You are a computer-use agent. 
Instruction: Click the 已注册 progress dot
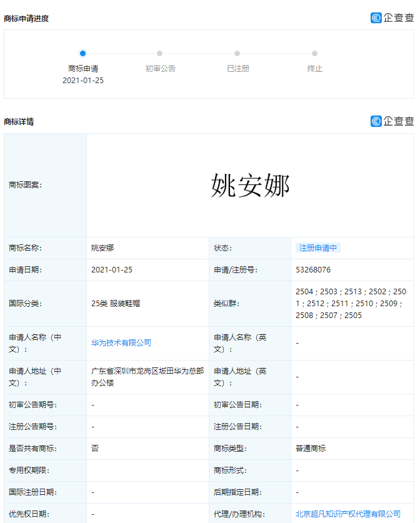237,53
